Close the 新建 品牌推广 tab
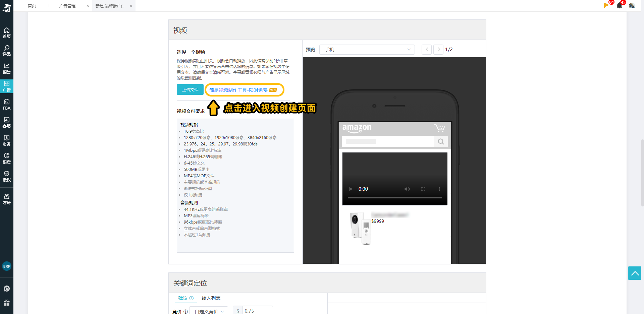644x314 pixels. (x=131, y=6)
